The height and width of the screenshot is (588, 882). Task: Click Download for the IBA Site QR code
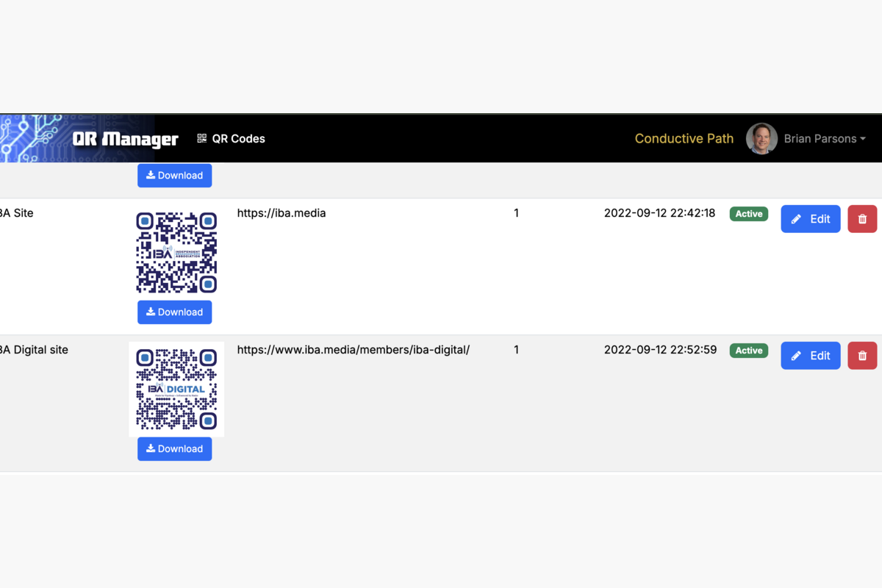point(174,312)
